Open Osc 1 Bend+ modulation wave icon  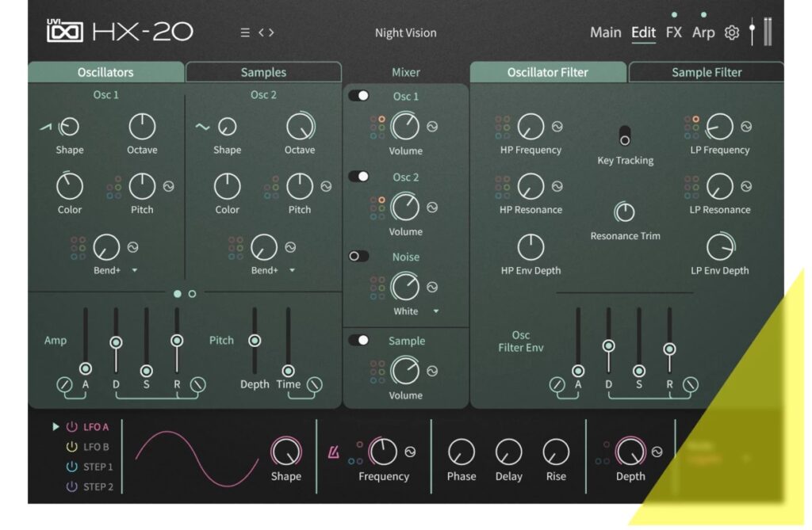tap(133, 247)
